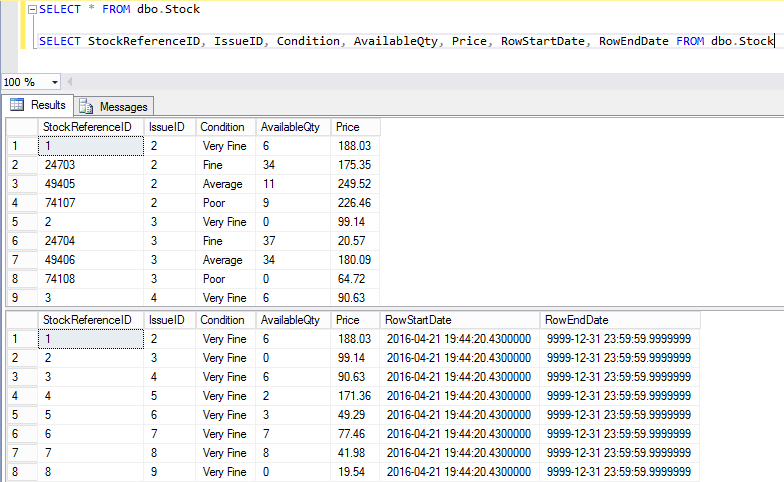Click RowStartDate column header
Viewport: 784px width, 482px height.
point(460,320)
